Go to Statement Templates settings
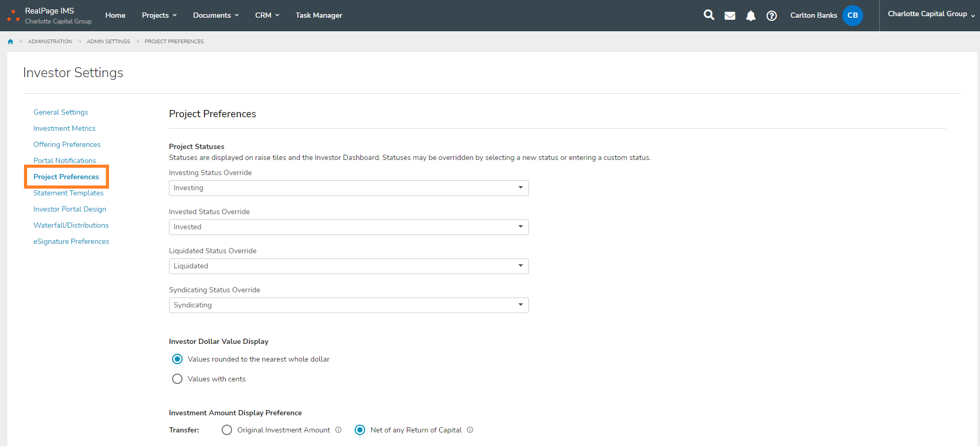Screen dimensions: 980x446 pos(68,193)
